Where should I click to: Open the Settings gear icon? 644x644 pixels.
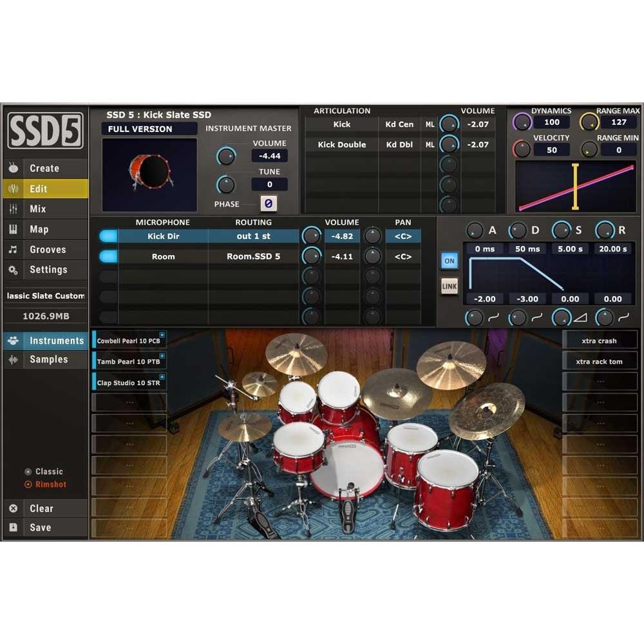[14, 270]
